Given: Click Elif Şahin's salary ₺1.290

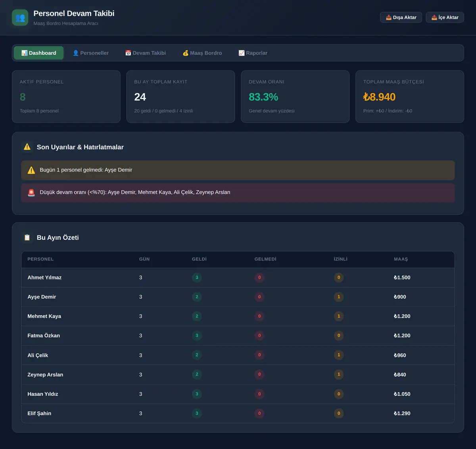Looking at the screenshot, I should coord(402,413).
